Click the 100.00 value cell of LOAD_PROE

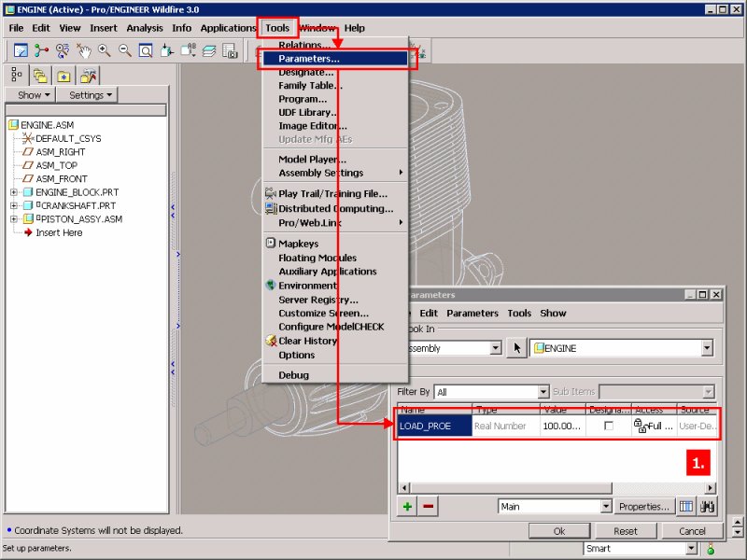click(563, 426)
